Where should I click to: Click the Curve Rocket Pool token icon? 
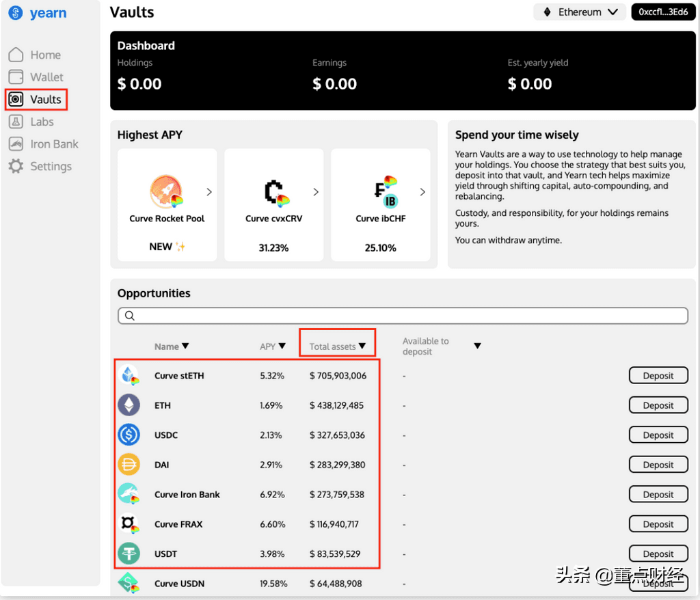167,191
